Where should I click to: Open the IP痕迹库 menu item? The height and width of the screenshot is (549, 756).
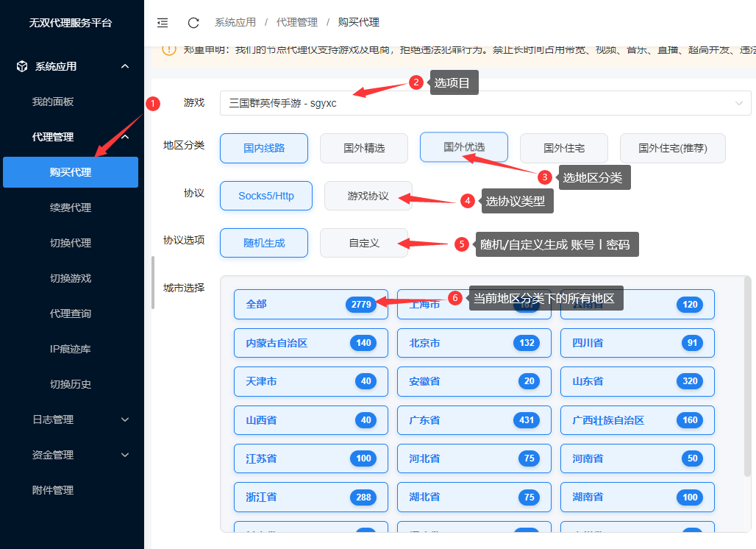71,349
